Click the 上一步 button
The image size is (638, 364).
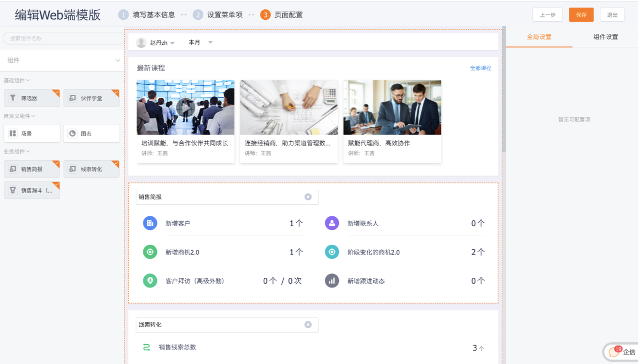pos(547,15)
